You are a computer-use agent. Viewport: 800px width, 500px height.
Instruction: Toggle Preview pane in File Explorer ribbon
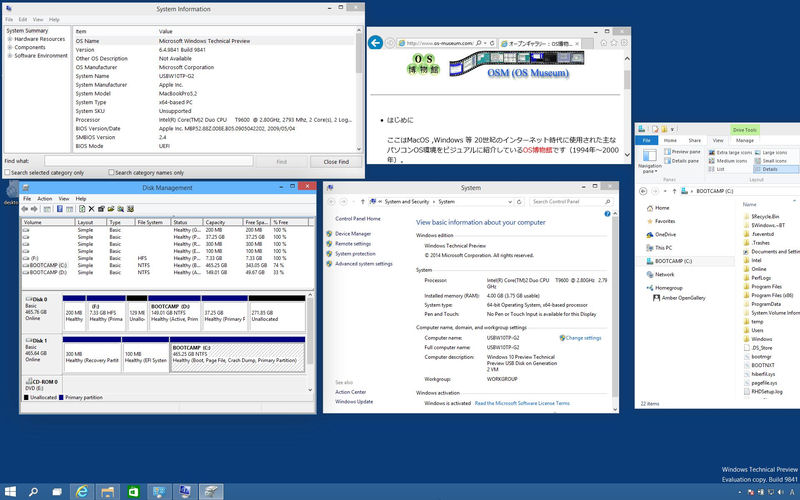[x=682, y=152]
